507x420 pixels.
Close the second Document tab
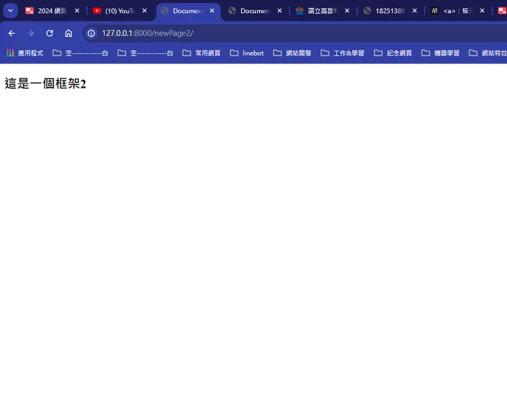[280, 11]
